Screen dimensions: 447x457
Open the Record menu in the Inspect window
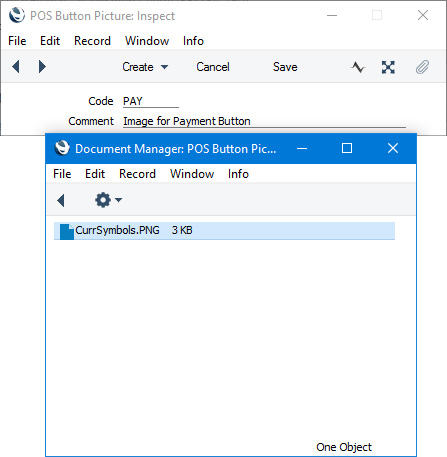[x=92, y=41]
